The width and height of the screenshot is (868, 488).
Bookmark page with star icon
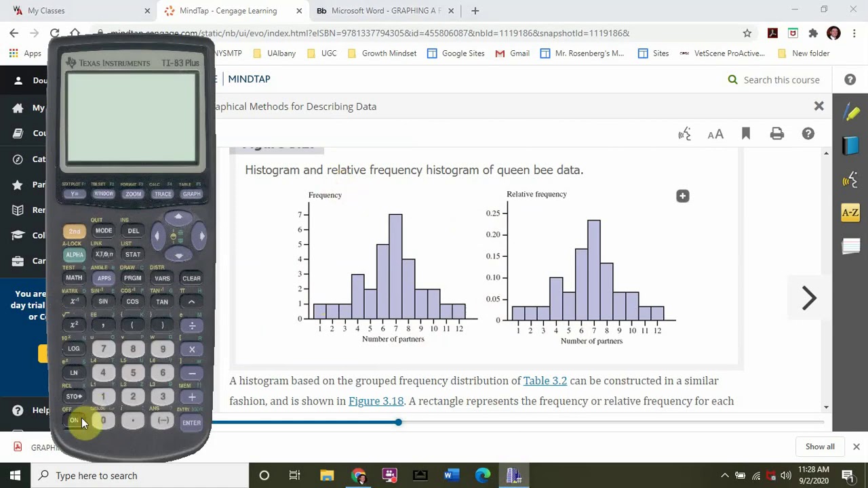pyautogui.click(x=747, y=33)
